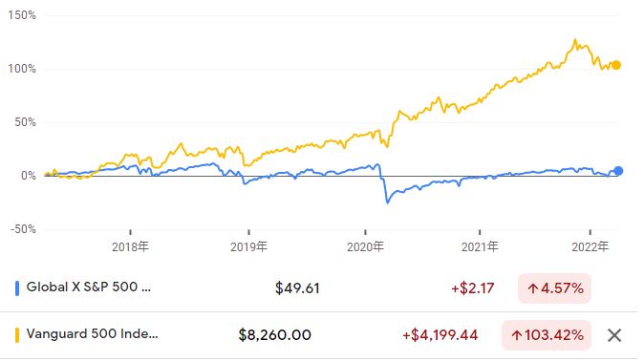Click the 4.57% gain badge
The height and width of the screenshot is (362, 644).
click(554, 288)
